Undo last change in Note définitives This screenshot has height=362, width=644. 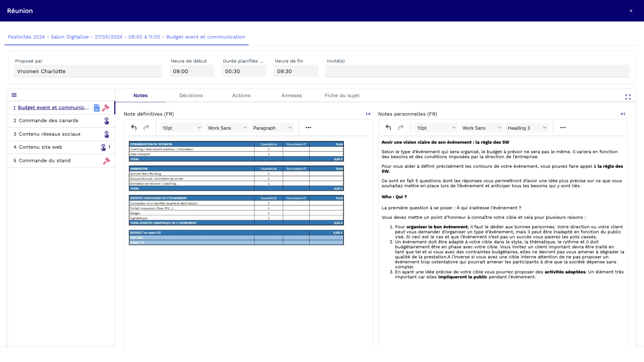coord(133,127)
